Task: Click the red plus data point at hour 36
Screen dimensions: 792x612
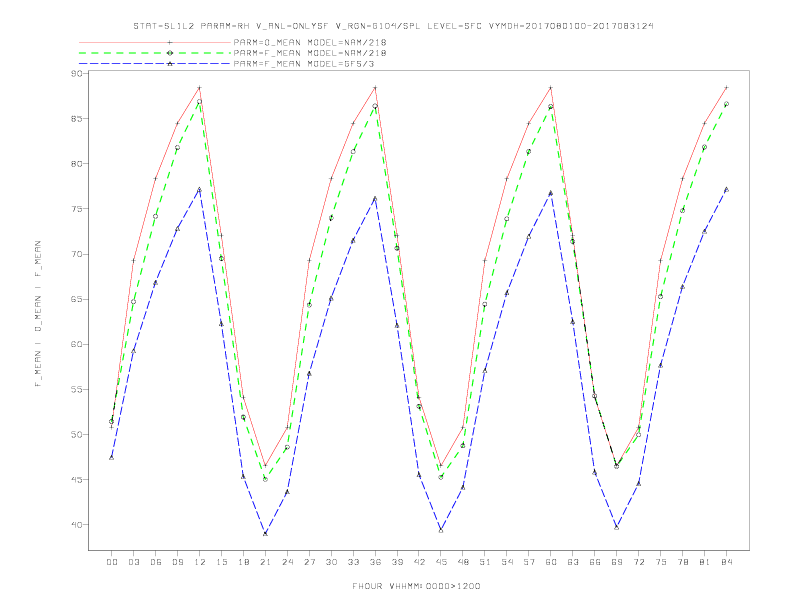Action: click(375, 88)
